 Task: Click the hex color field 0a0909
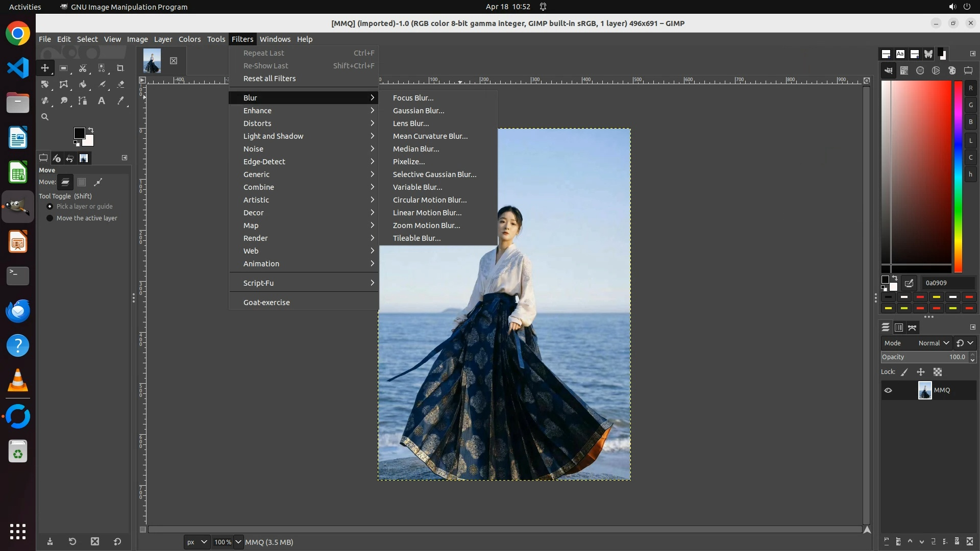(x=947, y=283)
